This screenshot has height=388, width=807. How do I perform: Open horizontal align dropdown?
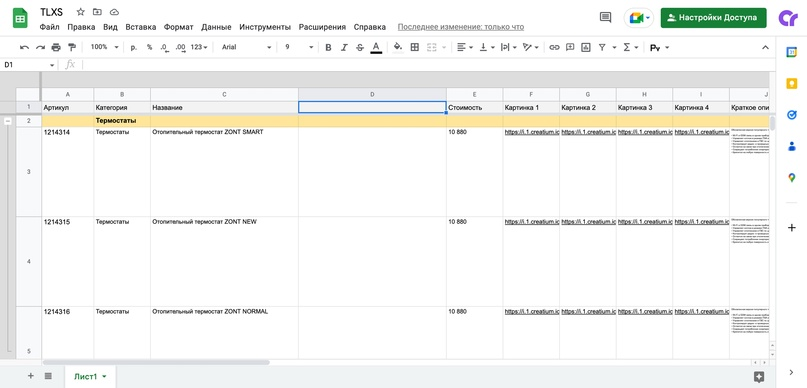[x=465, y=47]
